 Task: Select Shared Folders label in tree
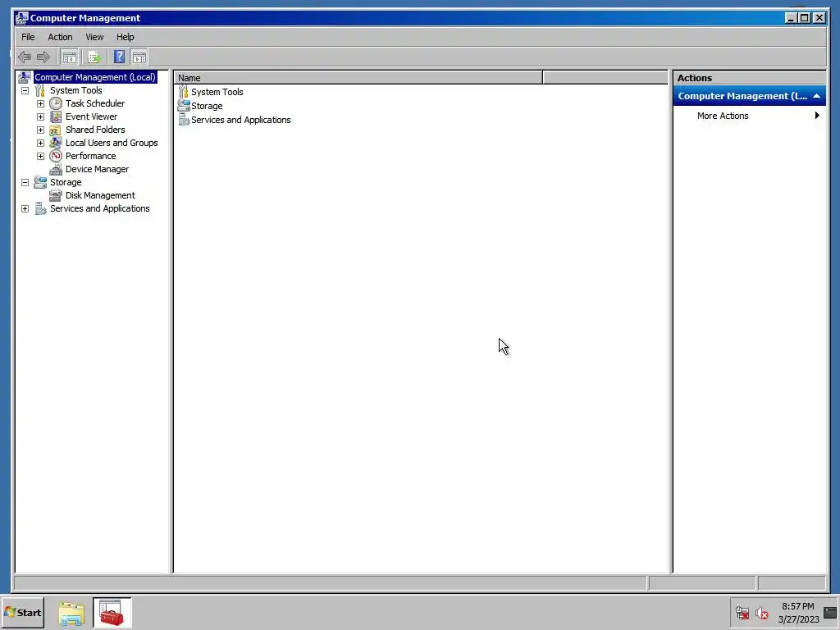coord(95,130)
